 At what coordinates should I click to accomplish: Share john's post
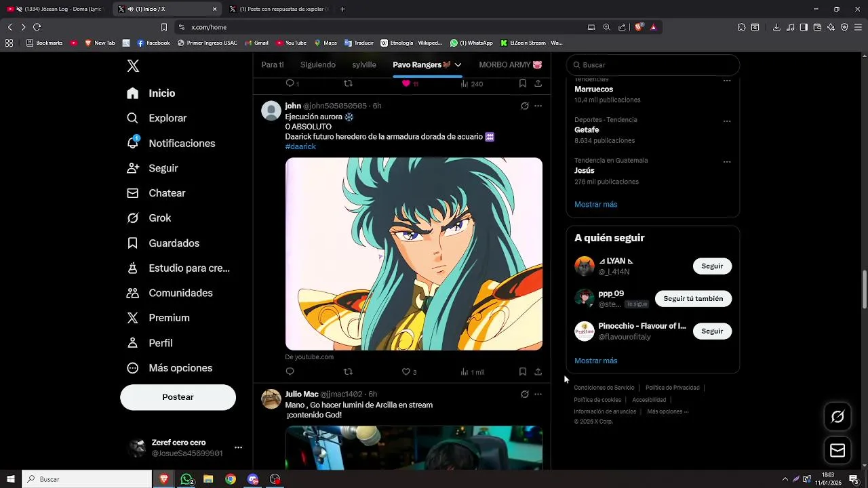click(538, 371)
